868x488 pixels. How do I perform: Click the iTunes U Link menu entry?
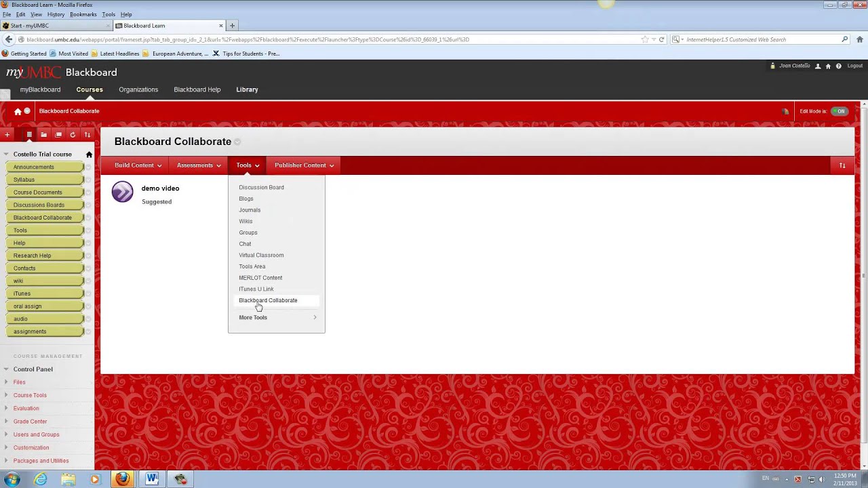256,289
